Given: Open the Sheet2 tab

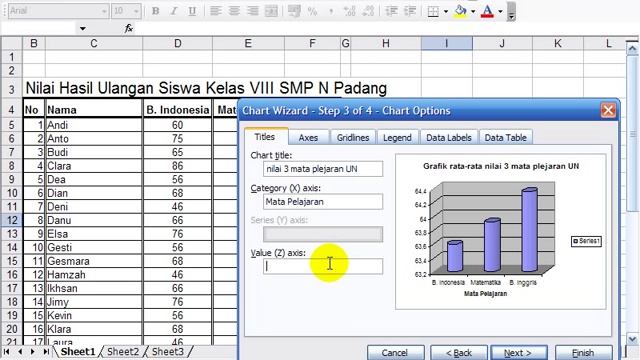Looking at the screenshot, I should pos(123,351).
